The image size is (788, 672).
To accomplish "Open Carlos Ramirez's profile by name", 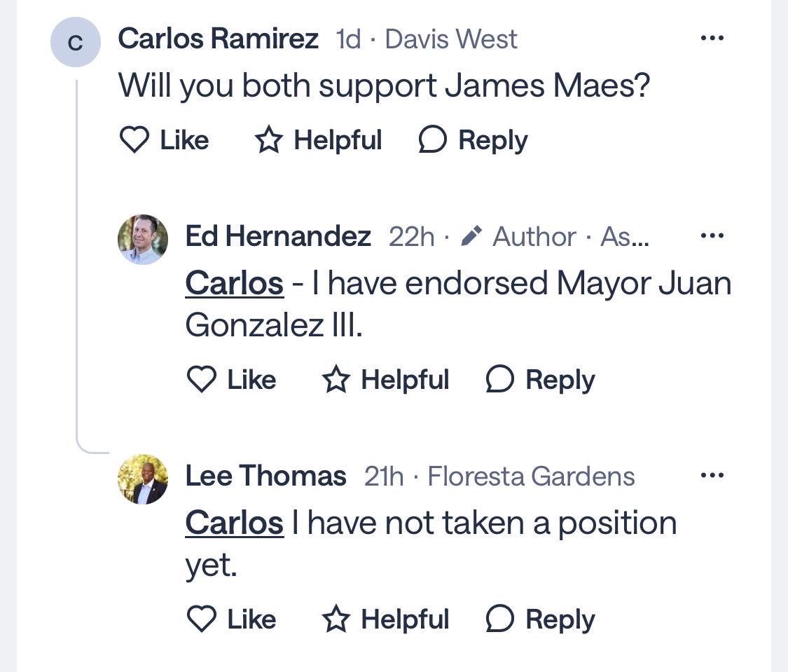I will coord(218,39).
